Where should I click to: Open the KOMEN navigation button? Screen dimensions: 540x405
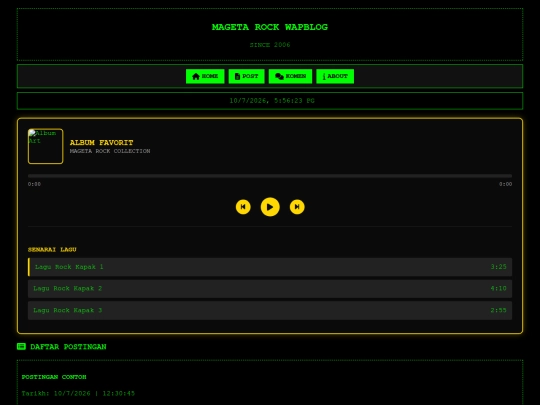pyautogui.click(x=290, y=76)
